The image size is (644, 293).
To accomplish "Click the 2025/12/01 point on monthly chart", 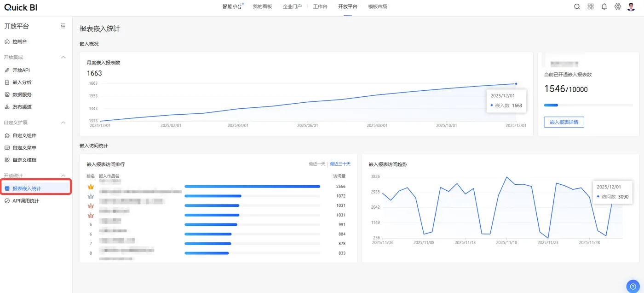I will coord(516,84).
